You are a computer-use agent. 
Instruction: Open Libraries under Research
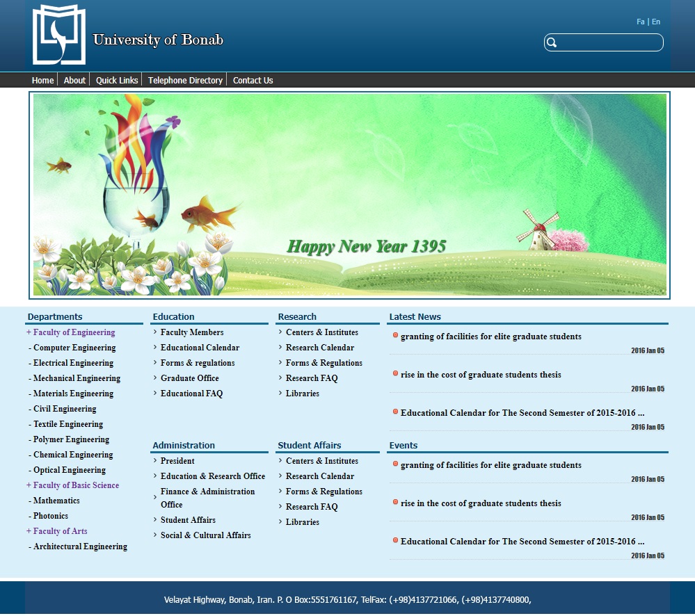(x=303, y=394)
